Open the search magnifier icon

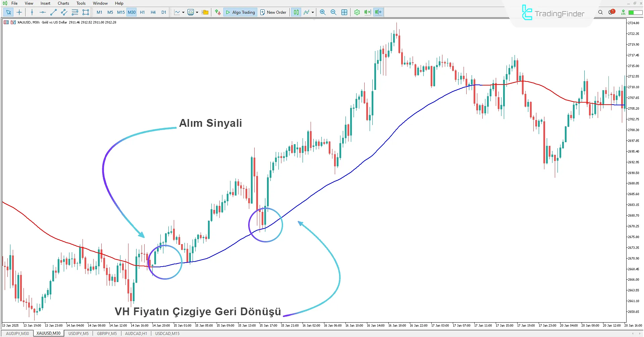pos(600,12)
